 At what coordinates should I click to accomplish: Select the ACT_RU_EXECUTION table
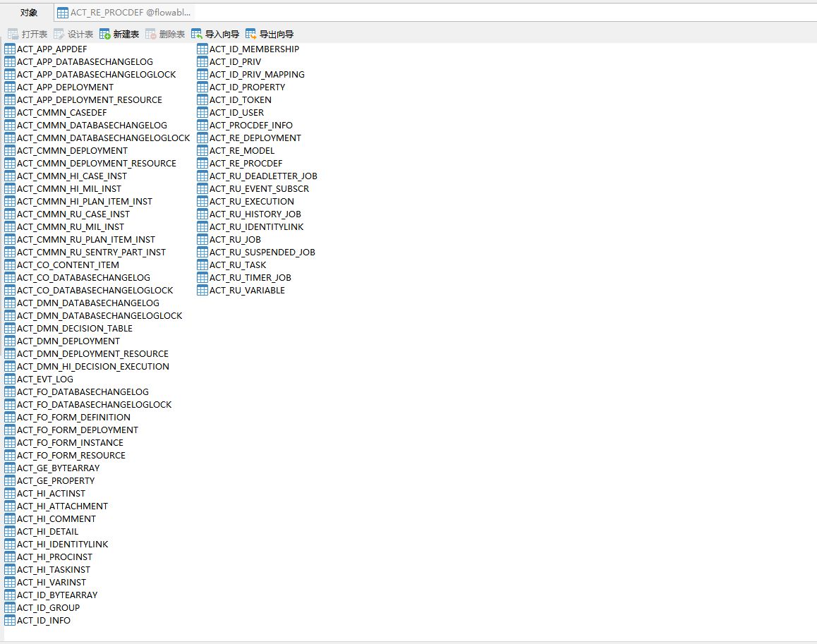(x=251, y=202)
